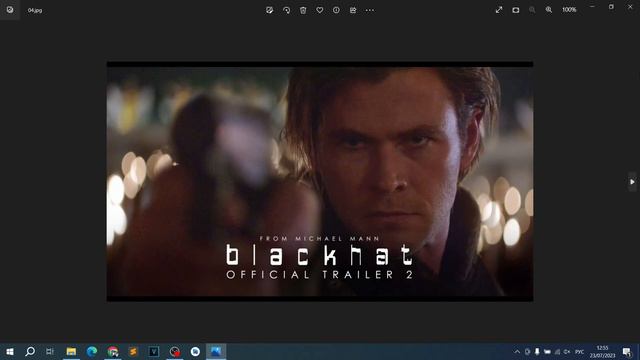The height and width of the screenshot is (360, 640).
Task: Open taskbar Search magnifier
Action: (30, 351)
